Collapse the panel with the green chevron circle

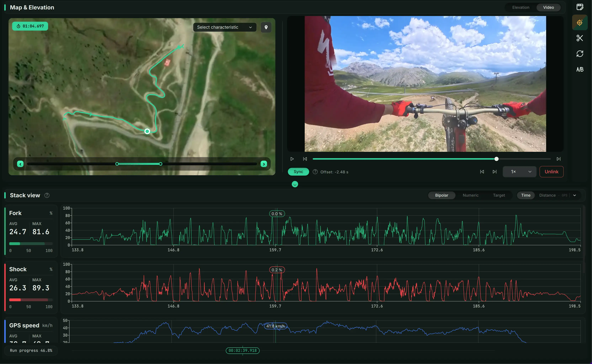click(x=295, y=184)
